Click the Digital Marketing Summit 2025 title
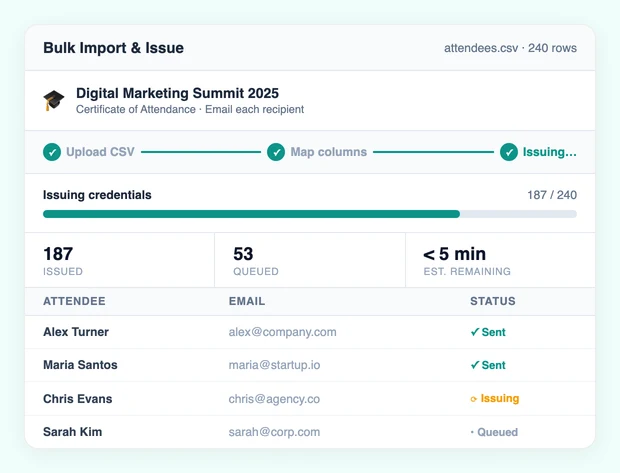Viewport: 620px width, 473px height. [x=177, y=93]
